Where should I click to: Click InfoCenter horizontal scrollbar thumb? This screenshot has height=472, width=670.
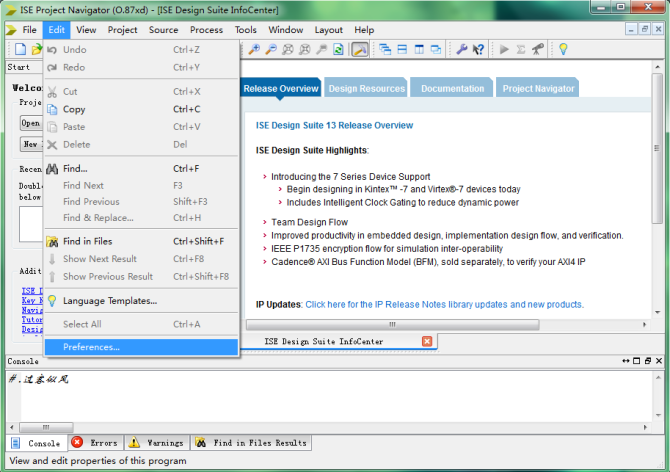pos(393,325)
